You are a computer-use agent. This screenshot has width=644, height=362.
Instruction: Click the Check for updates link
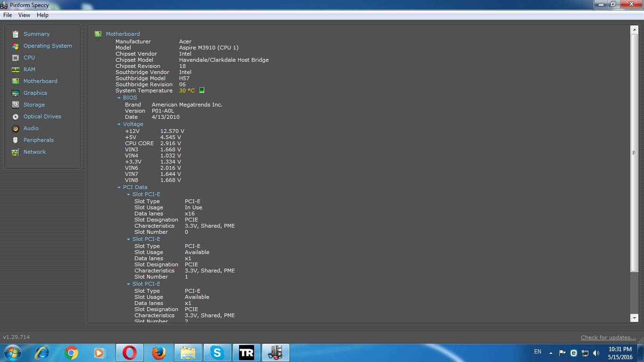(x=608, y=337)
